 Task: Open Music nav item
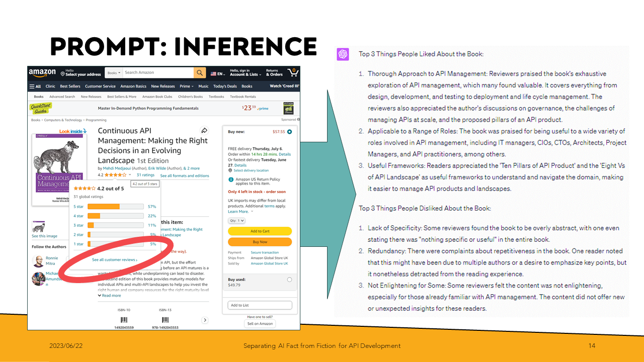203,86
